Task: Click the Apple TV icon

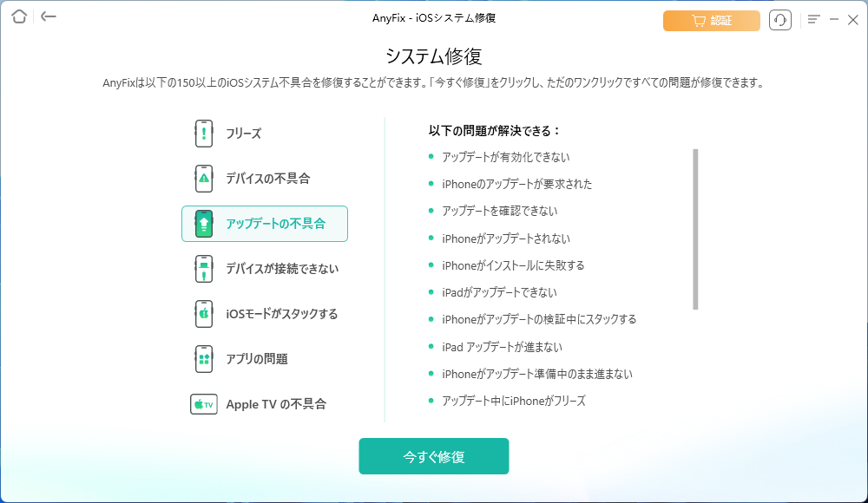Action: coord(204,404)
